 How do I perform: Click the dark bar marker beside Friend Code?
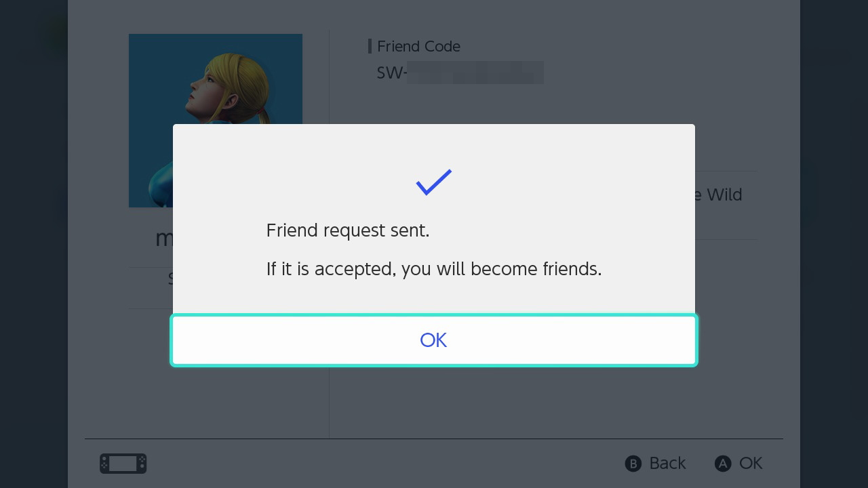point(370,46)
